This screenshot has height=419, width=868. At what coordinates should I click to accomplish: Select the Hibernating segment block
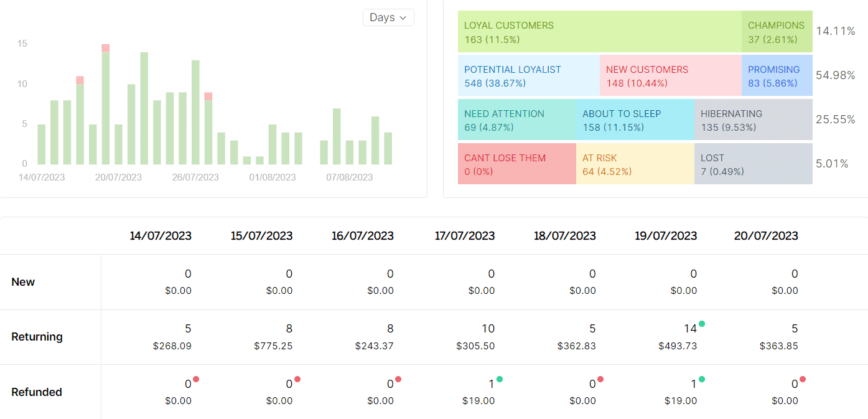pyautogui.click(x=754, y=120)
